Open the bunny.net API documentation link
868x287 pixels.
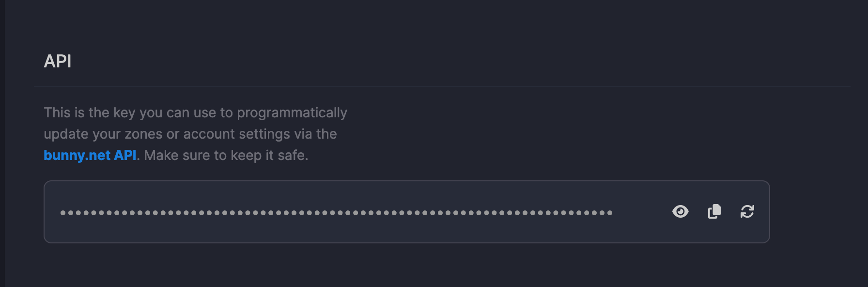tap(90, 156)
